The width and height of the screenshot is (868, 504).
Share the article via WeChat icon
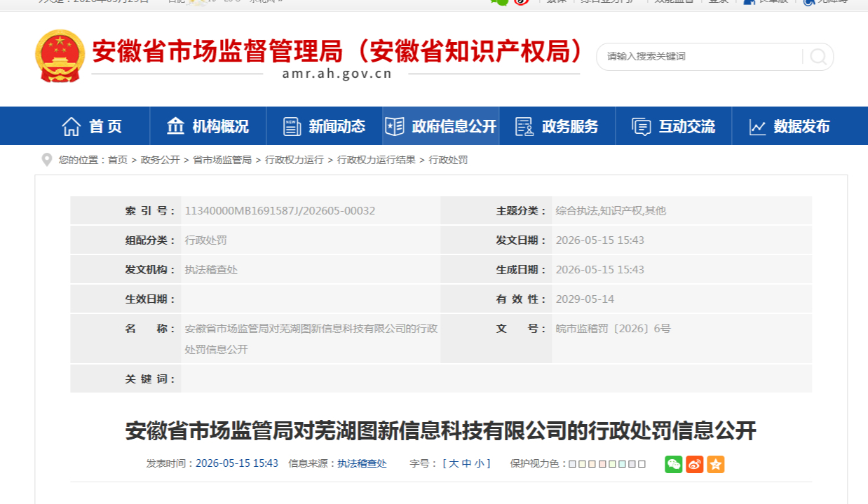click(x=673, y=464)
